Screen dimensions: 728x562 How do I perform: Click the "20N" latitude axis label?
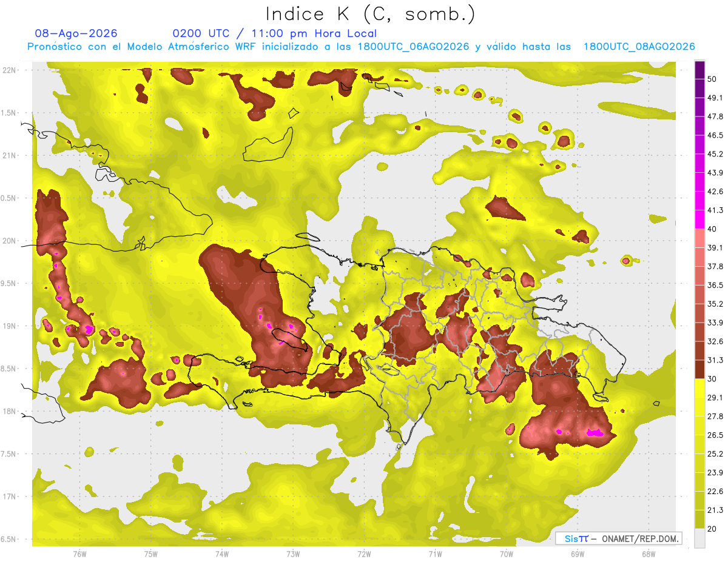click(x=9, y=241)
